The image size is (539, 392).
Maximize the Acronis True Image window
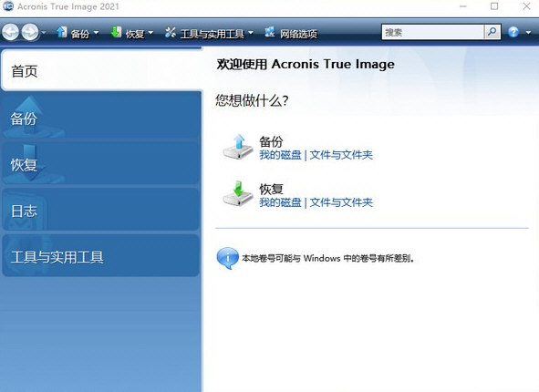tap(494, 6)
